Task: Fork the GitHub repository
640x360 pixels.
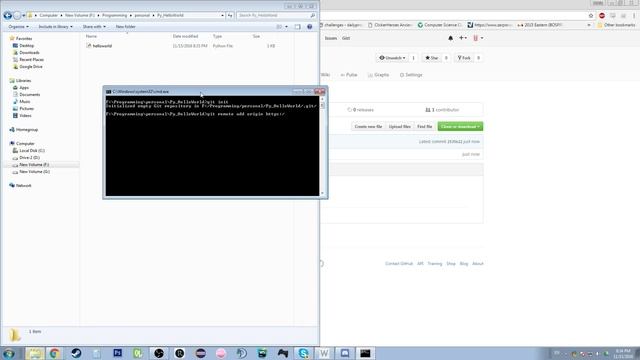Action: pos(464,58)
